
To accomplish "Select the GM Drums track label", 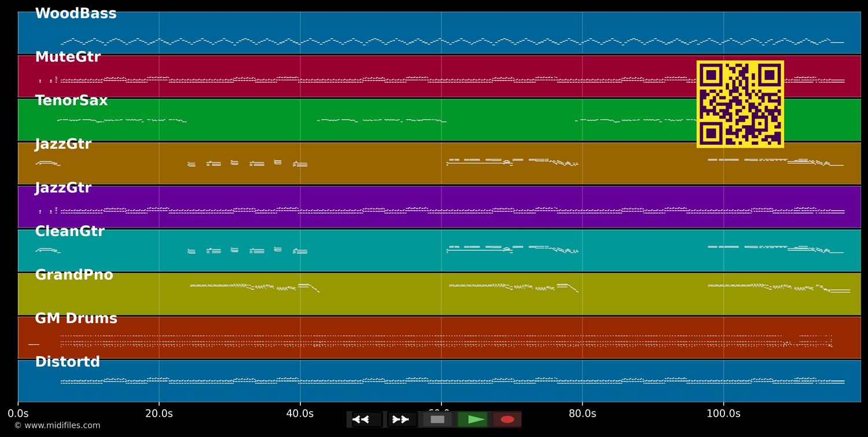I will tap(76, 318).
